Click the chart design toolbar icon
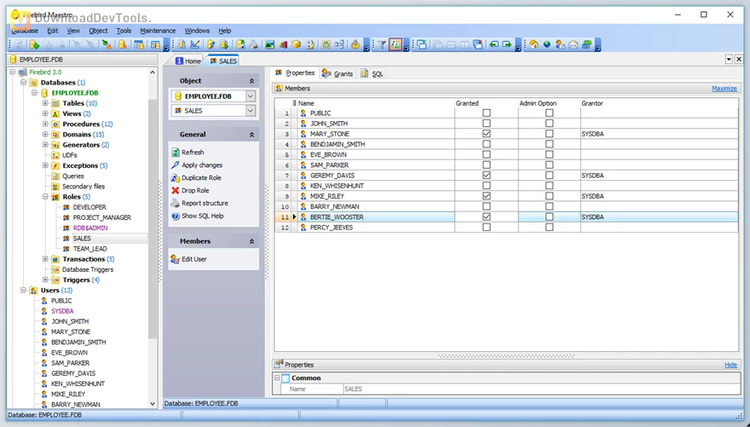Viewport: 750px width, 427px height. tap(195, 45)
